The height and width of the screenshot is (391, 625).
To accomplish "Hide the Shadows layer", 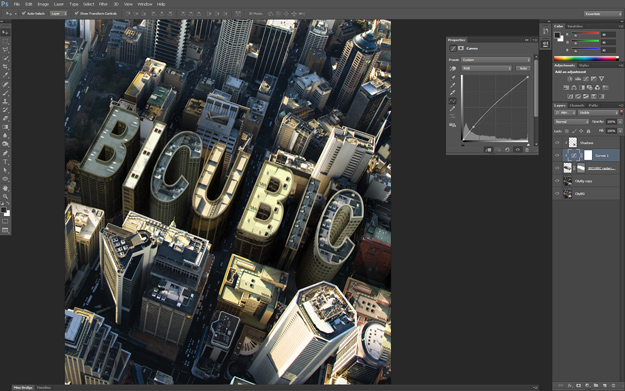I will pyautogui.click(x=557, y=143).
